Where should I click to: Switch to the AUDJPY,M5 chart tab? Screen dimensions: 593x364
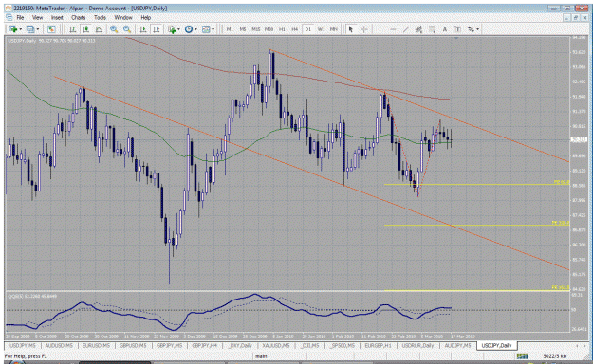point(457,345)
